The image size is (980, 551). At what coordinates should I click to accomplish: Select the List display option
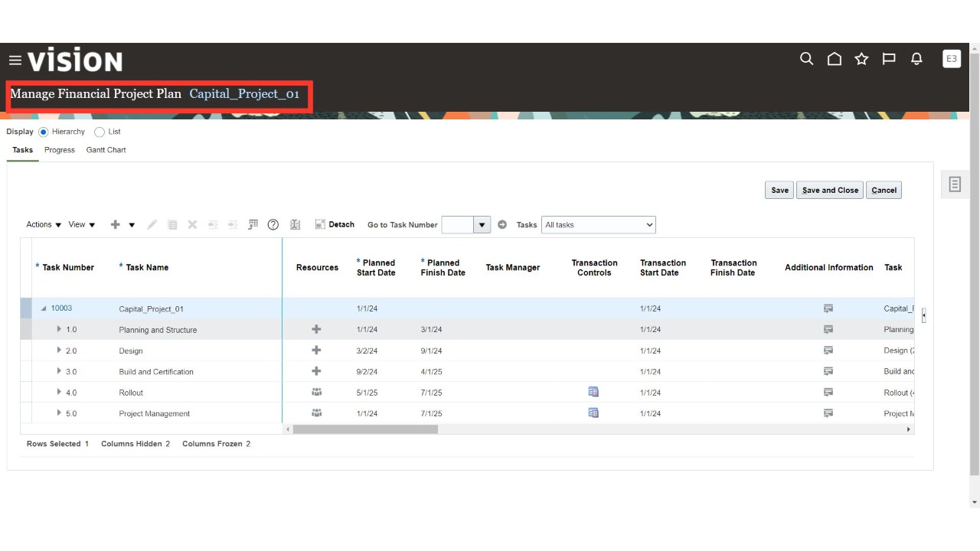click(x=100, y=132)
